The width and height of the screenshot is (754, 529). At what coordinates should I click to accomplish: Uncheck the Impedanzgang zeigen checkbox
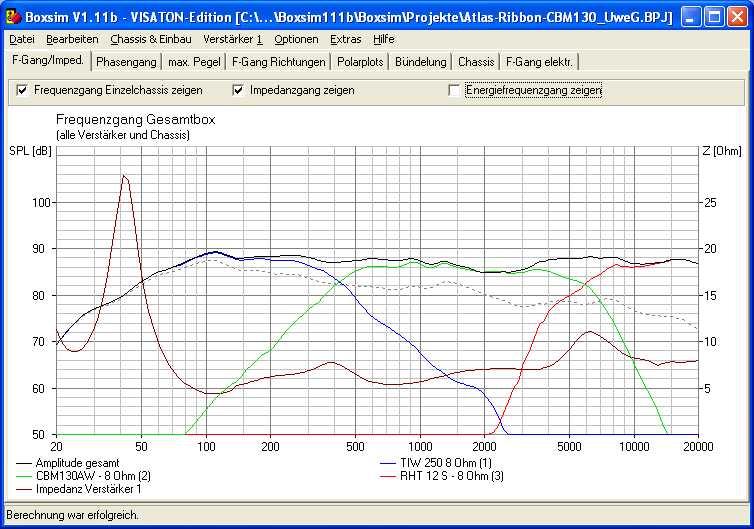238,90
